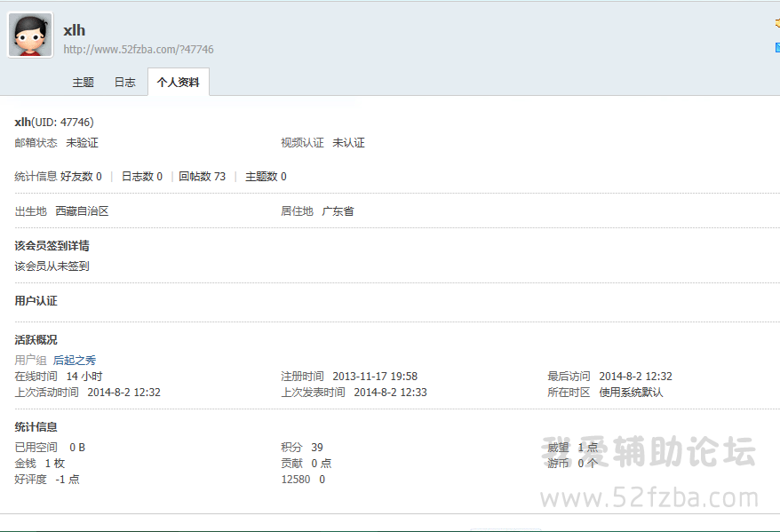Click the www.52fzba.com watermark logo
Screen dimensions: 780x532
(x=662, y=497)
